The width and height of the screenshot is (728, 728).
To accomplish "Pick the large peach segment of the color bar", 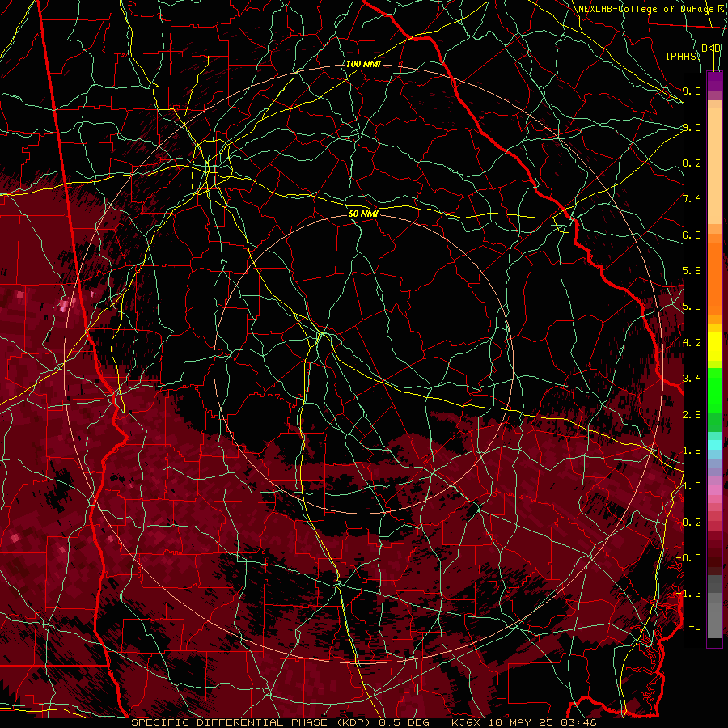I will tap(714, 166).
